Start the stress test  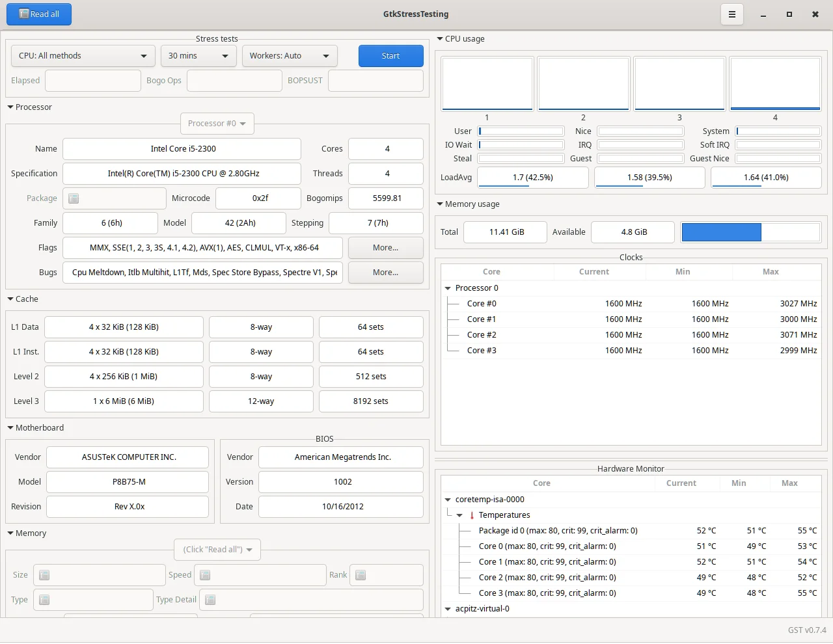391,56
